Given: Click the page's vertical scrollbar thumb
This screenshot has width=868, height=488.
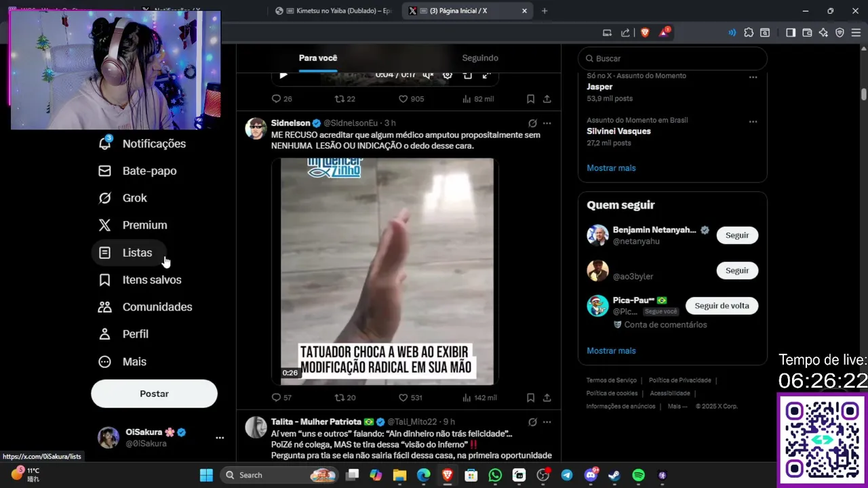Looking at the screenshot, I should (864, 94).
